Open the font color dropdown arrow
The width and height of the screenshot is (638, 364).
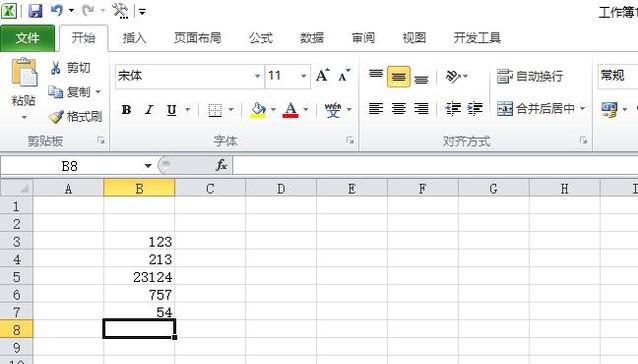[x=306, y=109]
